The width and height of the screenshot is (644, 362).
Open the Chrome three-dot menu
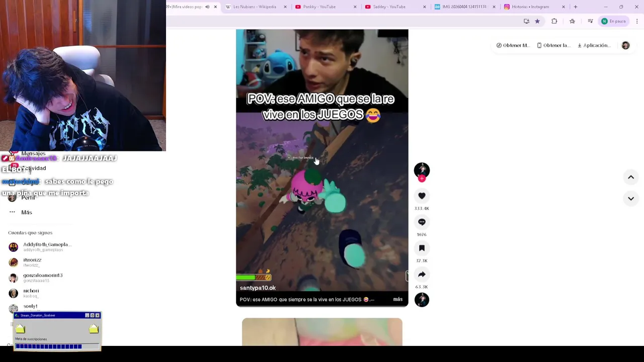pos(637,21)
